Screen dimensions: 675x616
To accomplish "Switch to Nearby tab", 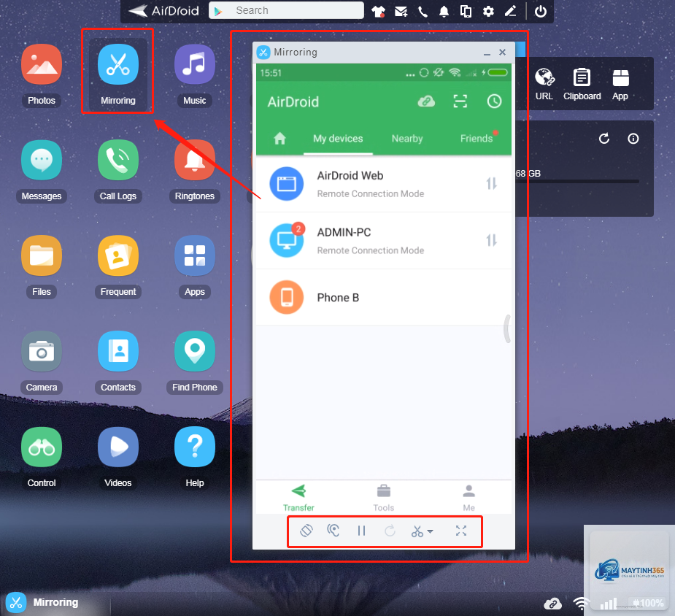I will [x=407, y=139].
